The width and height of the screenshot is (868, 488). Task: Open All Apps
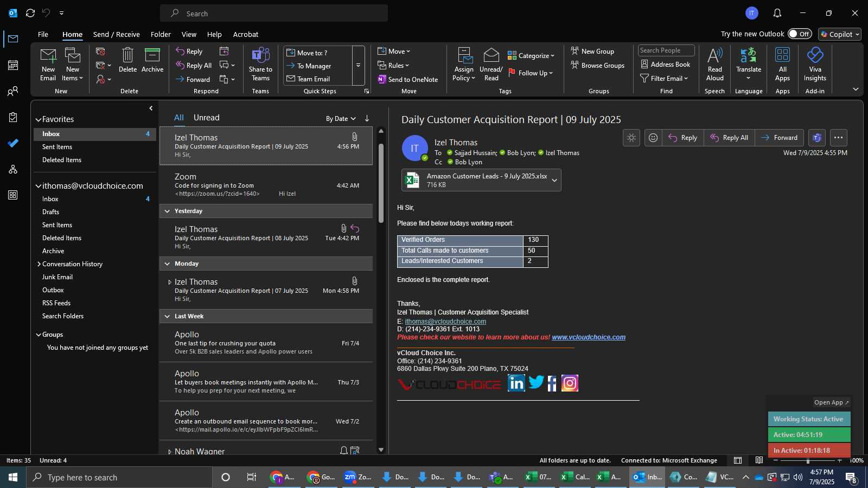782,65
